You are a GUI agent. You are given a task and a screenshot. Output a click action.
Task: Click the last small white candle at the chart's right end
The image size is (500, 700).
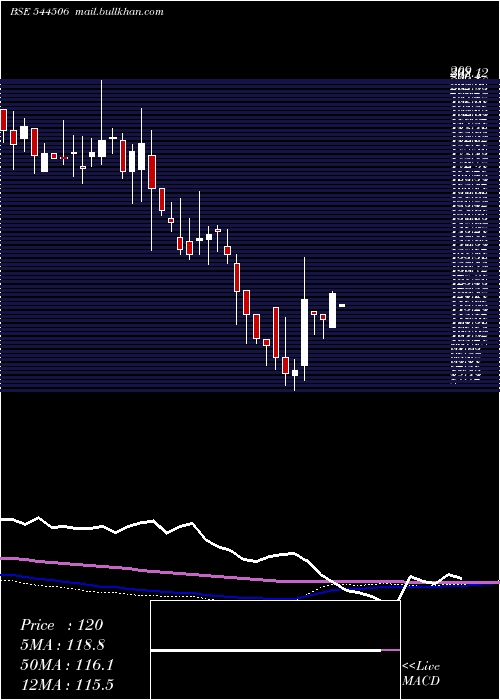click(x=342, y=305)
